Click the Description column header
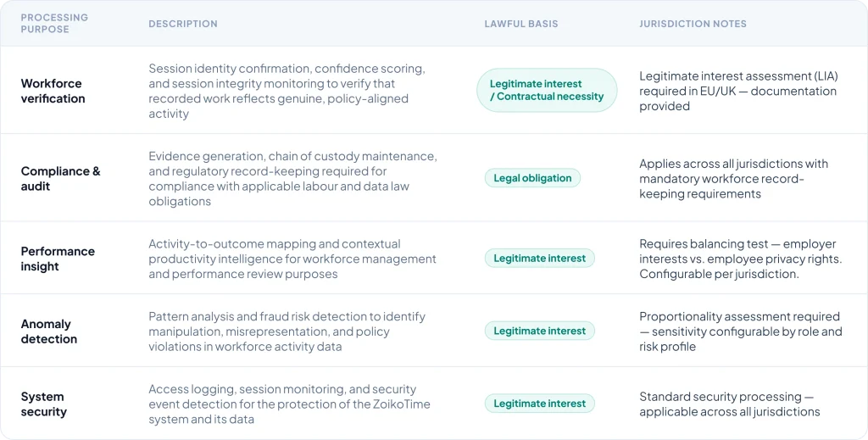This screenshot has height=440, width=868. pyautogui.click(x=183, y=24)
